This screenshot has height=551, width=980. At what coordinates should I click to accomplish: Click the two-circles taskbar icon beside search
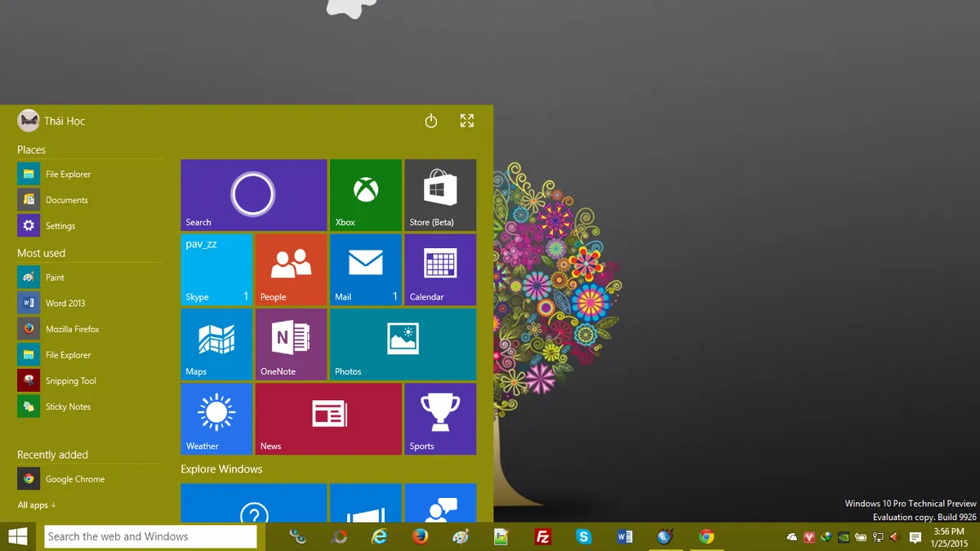pos(298,536)
